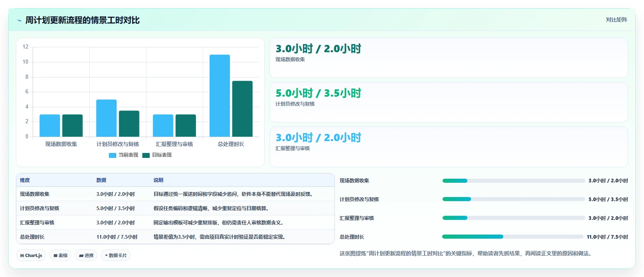Click the 计划员修改与复核 progress bar
This screenshot has width=644, height=277.
pyautogui.click(x=514, y=199)
